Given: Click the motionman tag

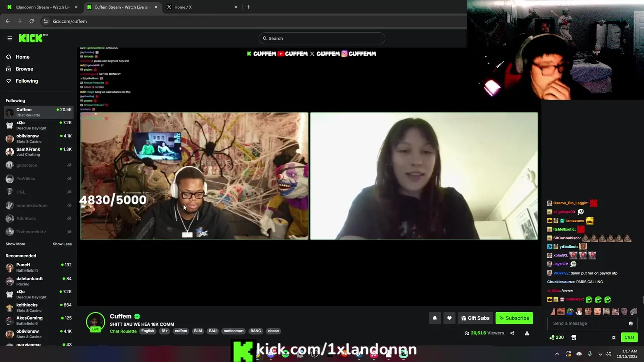Looking at the screenshot, I should point(233,331).
